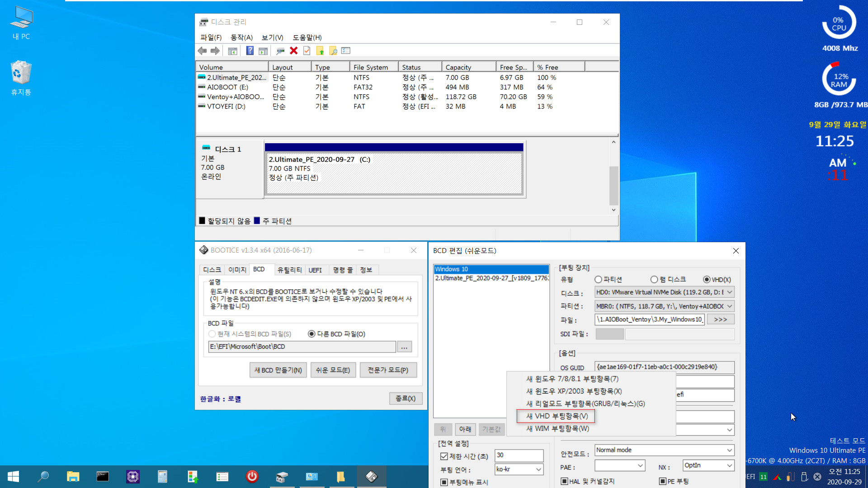Click the ... browse button for BCD path
868x488 pixels.
[x=404, y=347]
